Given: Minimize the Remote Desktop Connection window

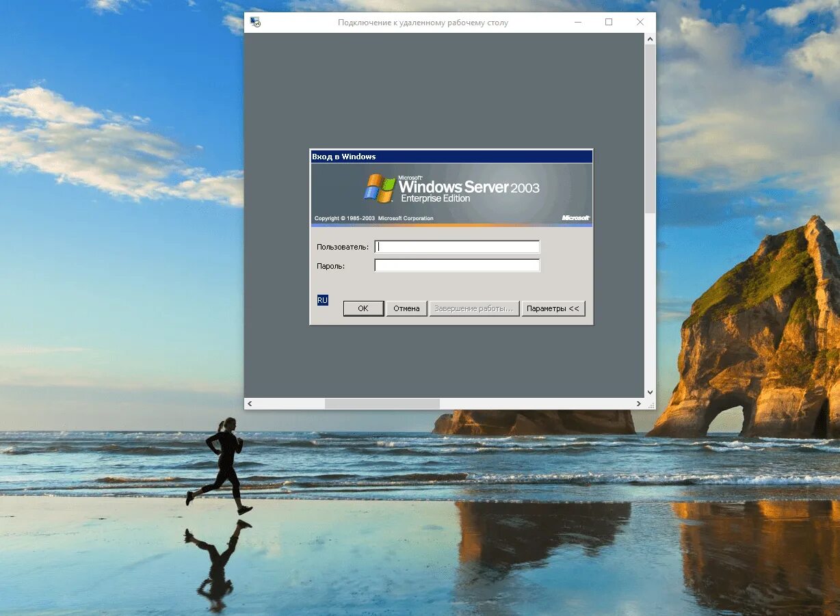Looking at the screenshot, I should pyautogui.click(x=577, y=22).
